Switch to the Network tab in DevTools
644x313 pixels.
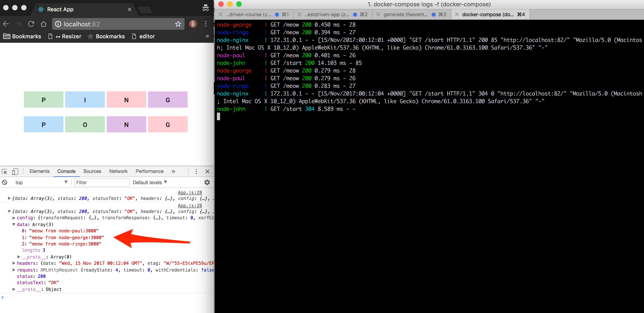(x=118, y=171)
